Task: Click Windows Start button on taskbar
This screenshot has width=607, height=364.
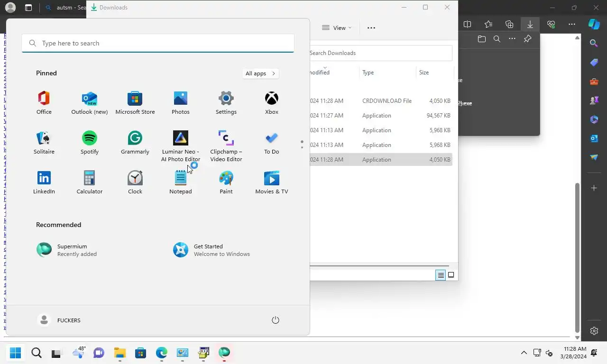Action: (x=16, y=353)
